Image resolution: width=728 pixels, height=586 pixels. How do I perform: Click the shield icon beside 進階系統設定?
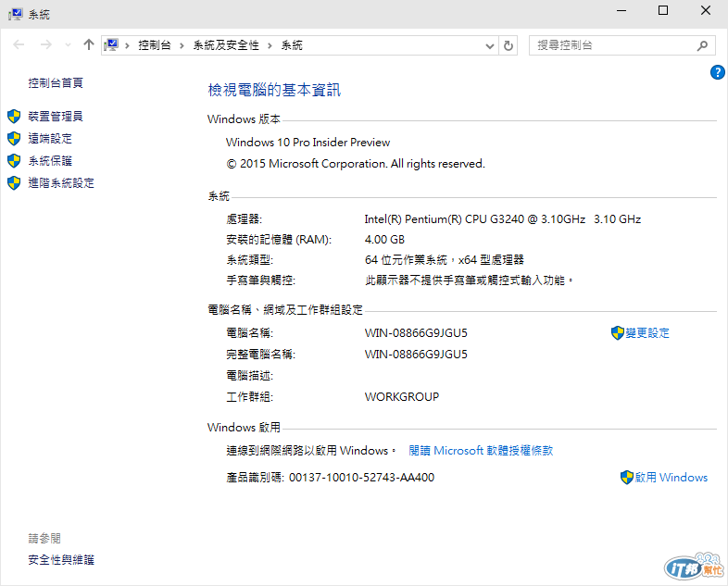(14, 182)
